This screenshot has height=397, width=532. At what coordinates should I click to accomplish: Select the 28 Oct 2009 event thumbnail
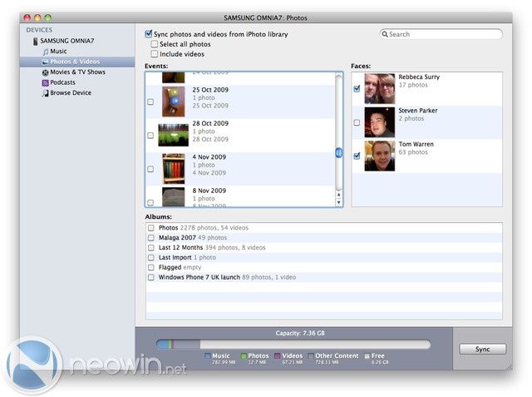(174, 135)
